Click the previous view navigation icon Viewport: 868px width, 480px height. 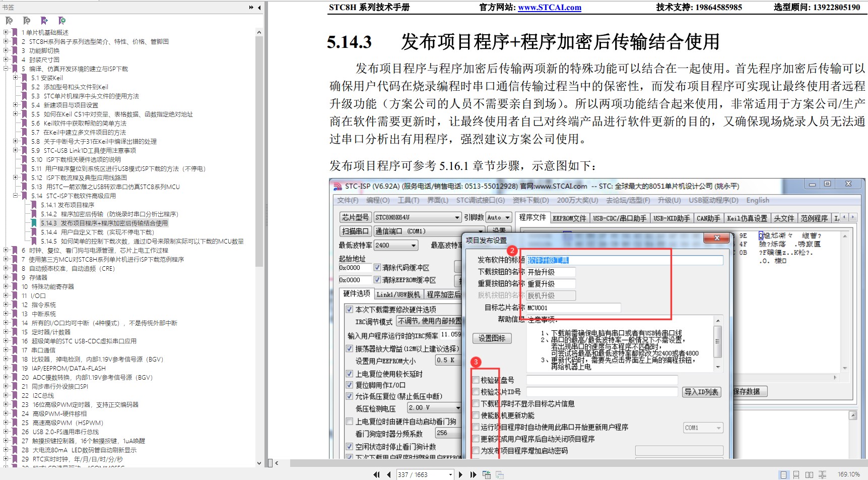486,474
